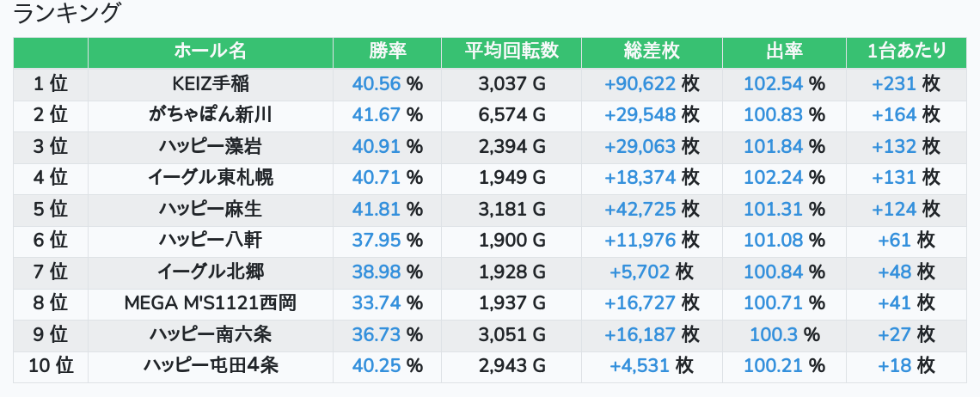The image size is (980, 397).
Task: Open the ハッピー麻生 hall entry
Action: 211,210
